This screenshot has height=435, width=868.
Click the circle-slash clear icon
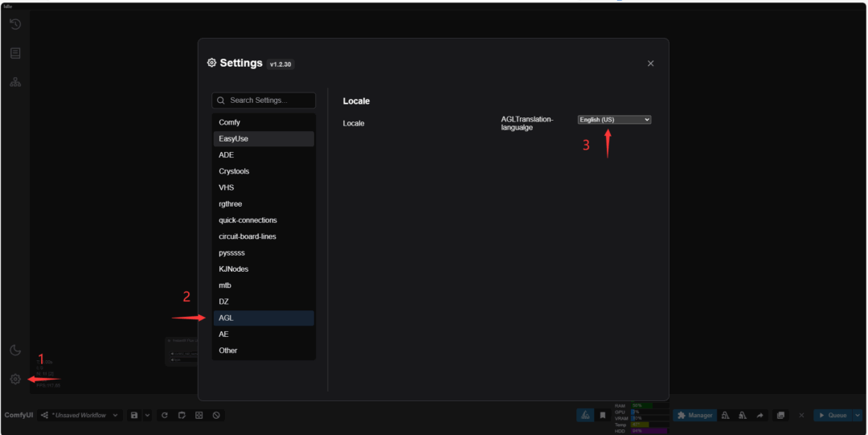coord(216,415)
